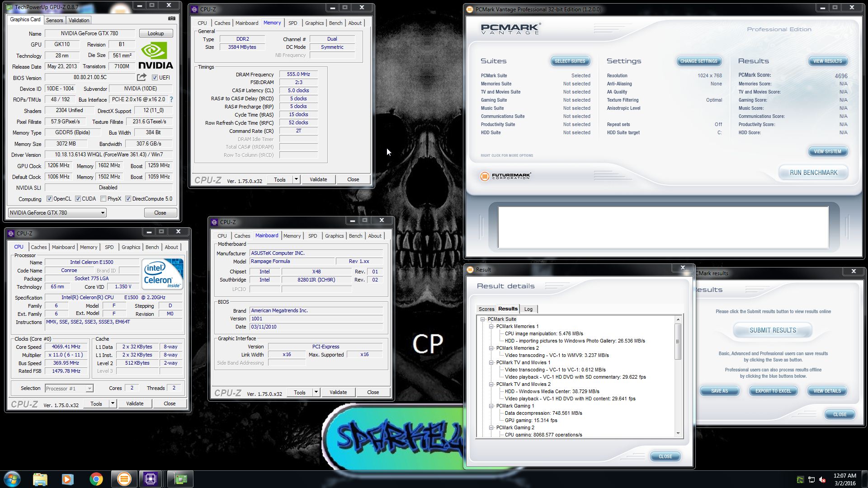Toggle the CUDA checkbox

[x=78, y=198]
